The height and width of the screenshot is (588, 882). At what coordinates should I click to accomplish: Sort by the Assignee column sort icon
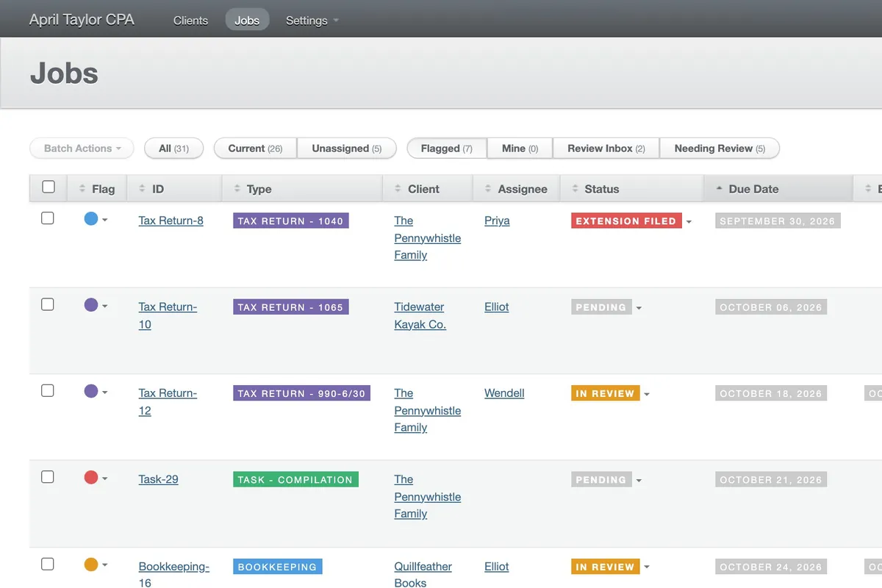[488, 189]
